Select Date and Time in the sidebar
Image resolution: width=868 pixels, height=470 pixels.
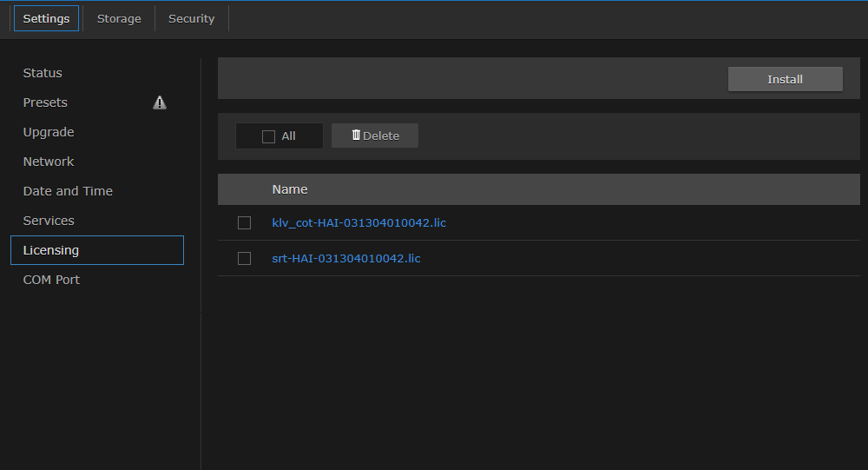68,191
